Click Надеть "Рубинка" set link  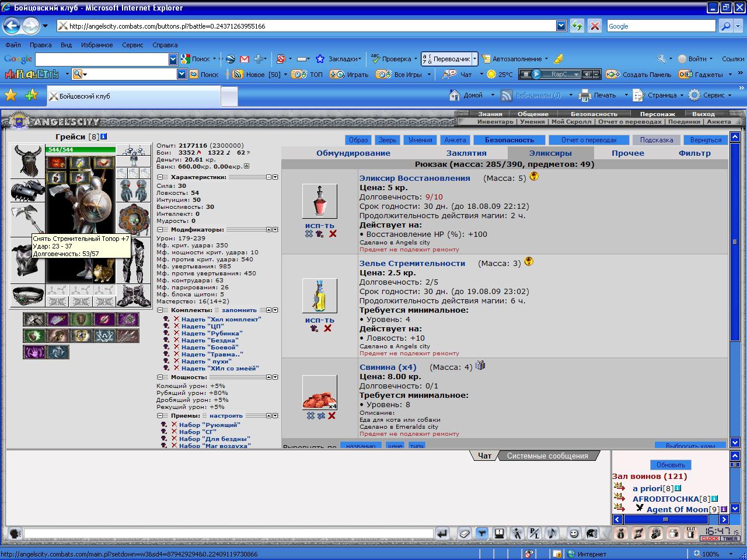tap(212, 333)
